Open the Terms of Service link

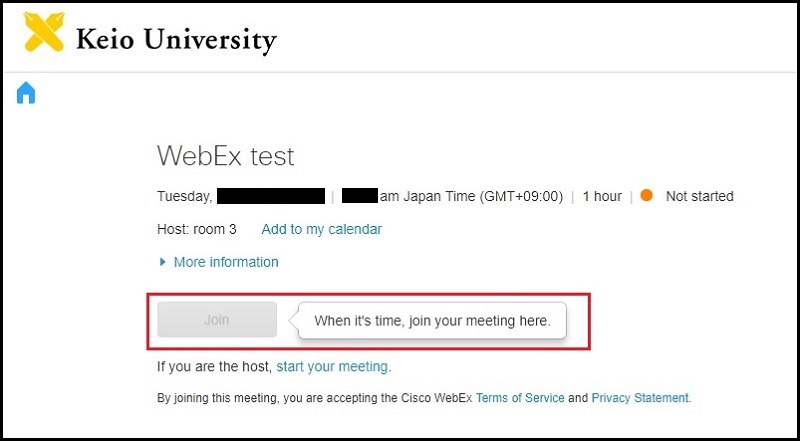(x=520, y=398)
